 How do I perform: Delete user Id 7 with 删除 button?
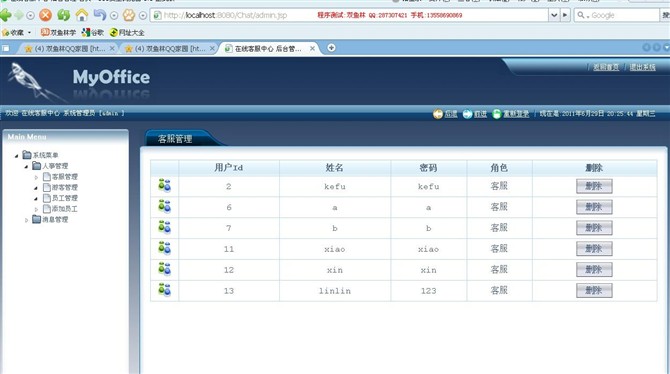coord(594,228)
